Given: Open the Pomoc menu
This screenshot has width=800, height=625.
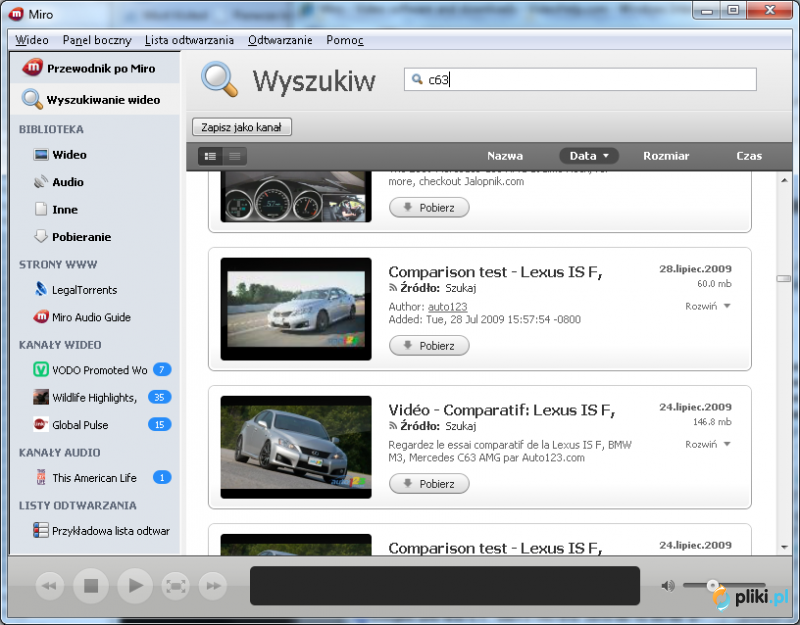Looking at the screenshot, I should pyautogui.click(x=345, y=40).
